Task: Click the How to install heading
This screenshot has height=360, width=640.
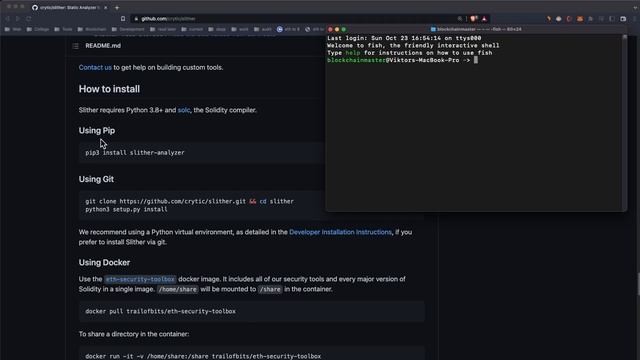Action: (109, 89)
